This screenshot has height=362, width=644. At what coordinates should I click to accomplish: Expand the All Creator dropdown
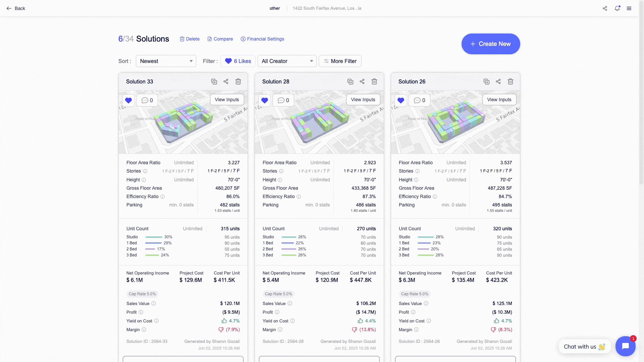coord(287,61)
